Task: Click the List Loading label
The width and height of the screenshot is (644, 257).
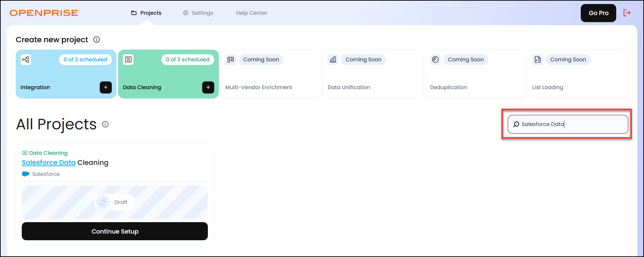Action: [x=548, y=87]
